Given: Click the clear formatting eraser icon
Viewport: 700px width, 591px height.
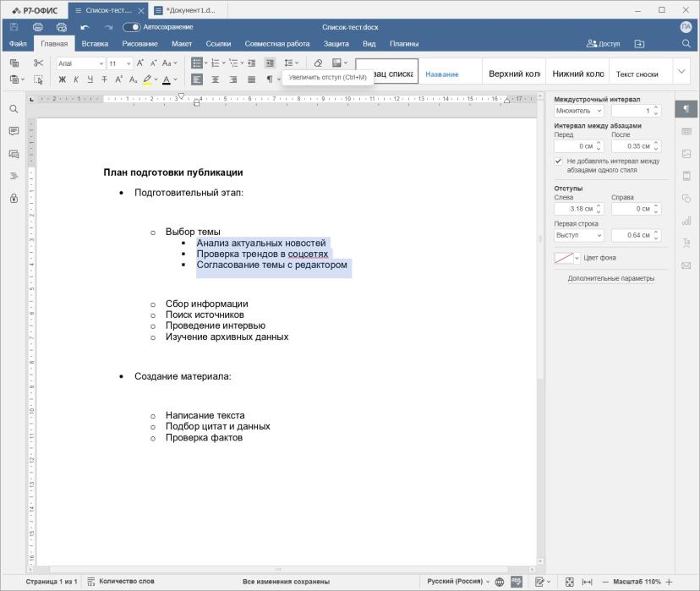Looking at the screenshot, I should tap(318, 63).
